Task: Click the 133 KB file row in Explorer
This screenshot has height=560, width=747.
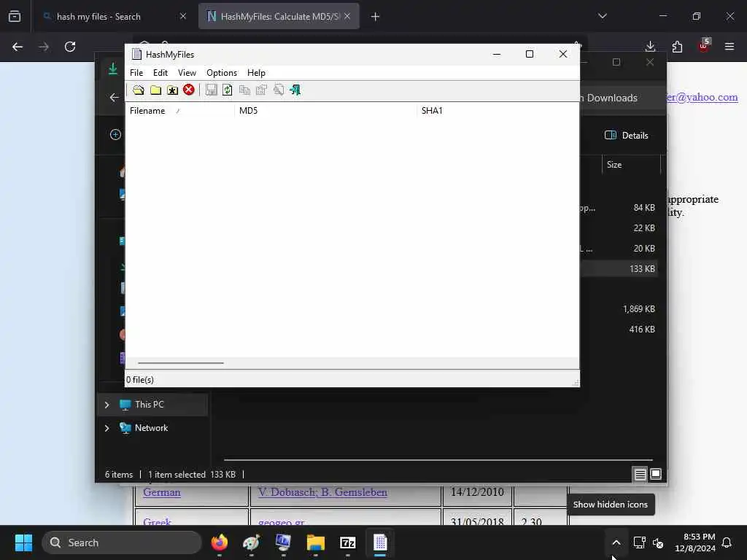Action: [x=619, y=269]
